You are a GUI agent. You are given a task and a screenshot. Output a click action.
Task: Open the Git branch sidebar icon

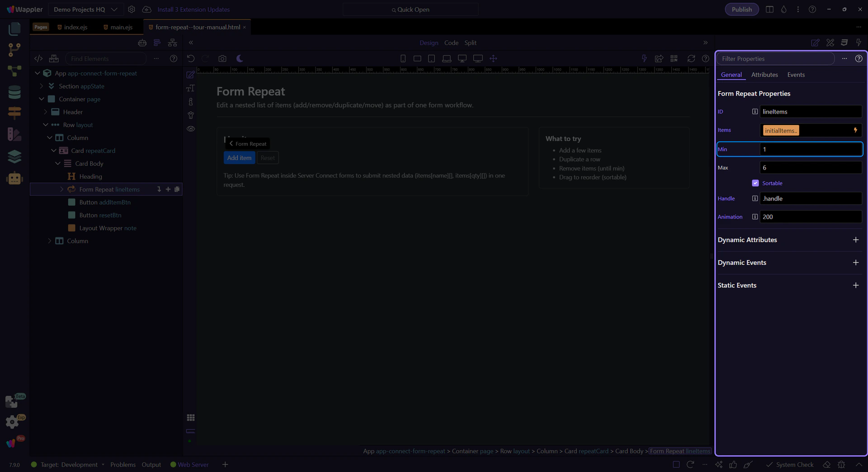(14, 49)
